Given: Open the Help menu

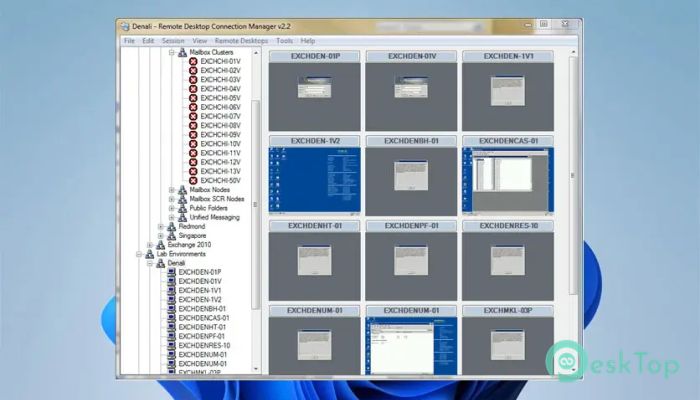Looking at the screenshot, I should point(308,41).
